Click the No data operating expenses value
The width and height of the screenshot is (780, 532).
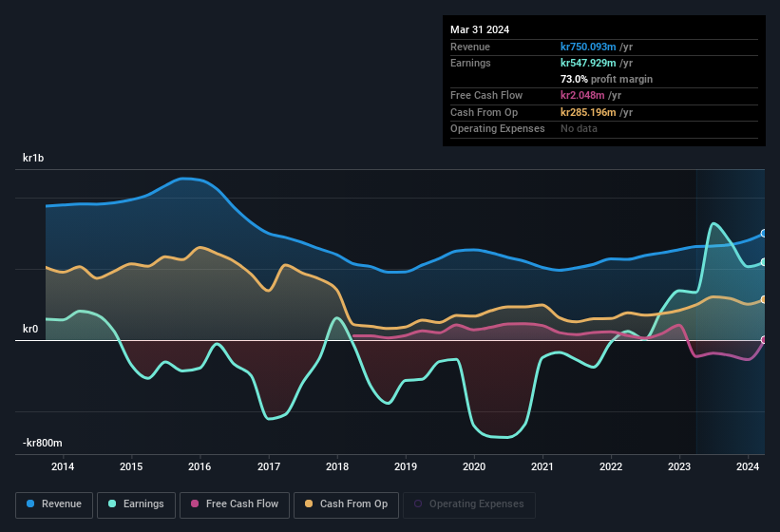tap(579, 129)
